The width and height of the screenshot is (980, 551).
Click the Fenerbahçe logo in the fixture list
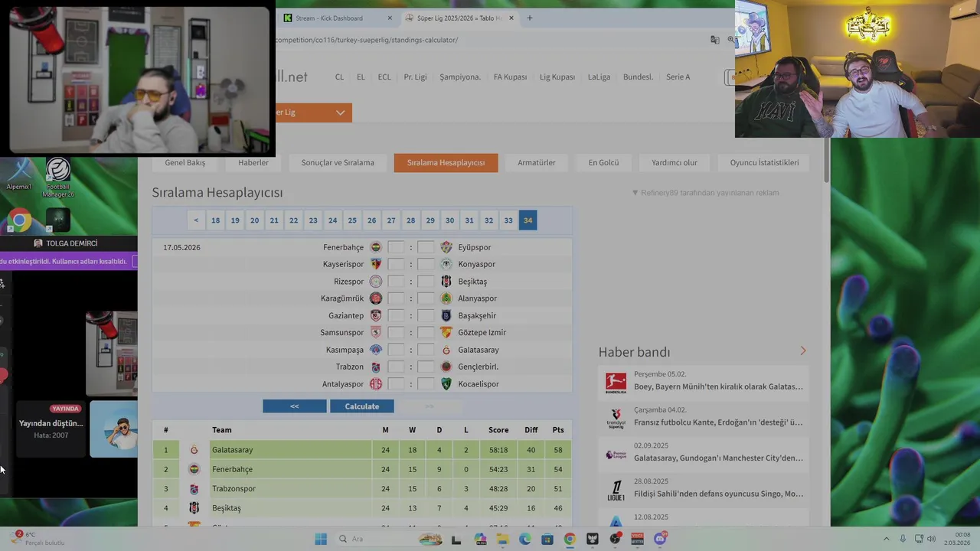375,247
